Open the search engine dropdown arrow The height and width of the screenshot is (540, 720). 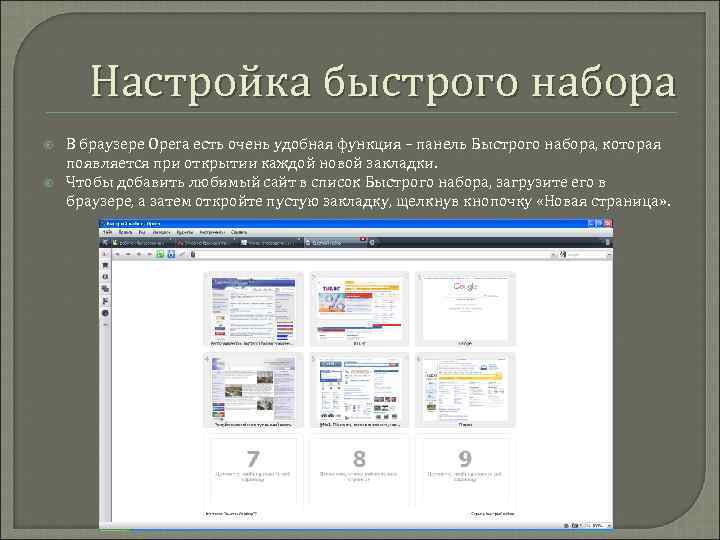(x=610, y=254)
